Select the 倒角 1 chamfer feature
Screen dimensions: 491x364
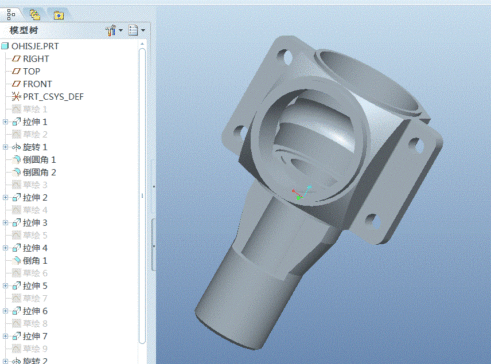(x=35, y=261)
